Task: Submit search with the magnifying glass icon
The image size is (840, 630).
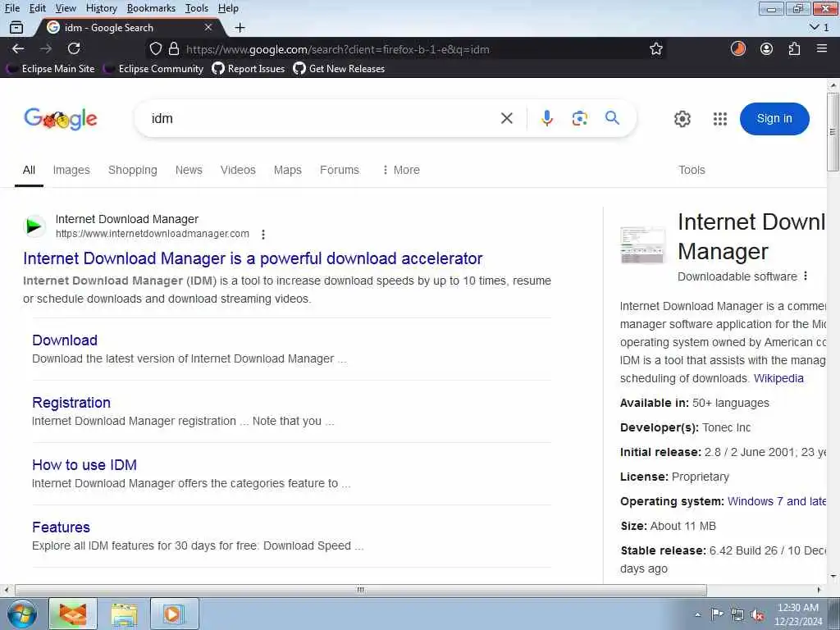Action: (x=612, y=118)
